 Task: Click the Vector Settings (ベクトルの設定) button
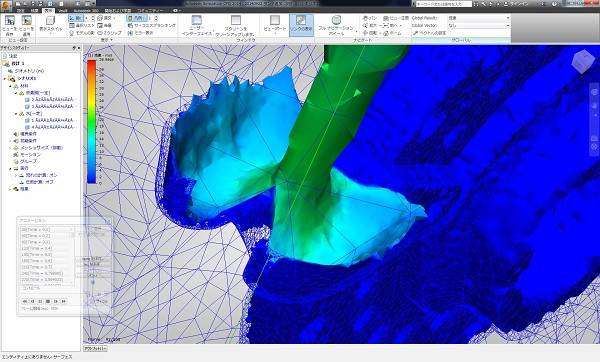tap(429, 33)
